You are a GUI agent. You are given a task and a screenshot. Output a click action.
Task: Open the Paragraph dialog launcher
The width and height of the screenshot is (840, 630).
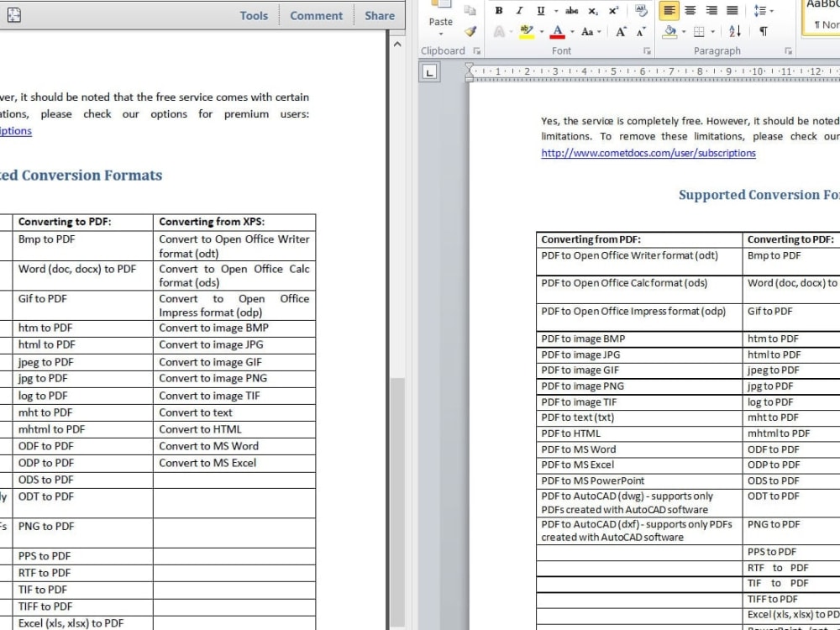coord(788,51)
